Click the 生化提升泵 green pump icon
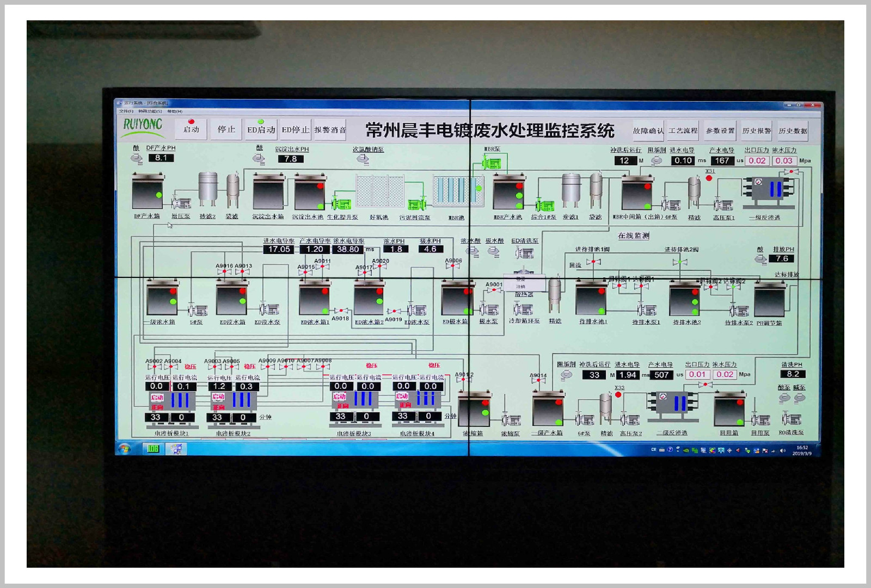 (341, 203)
